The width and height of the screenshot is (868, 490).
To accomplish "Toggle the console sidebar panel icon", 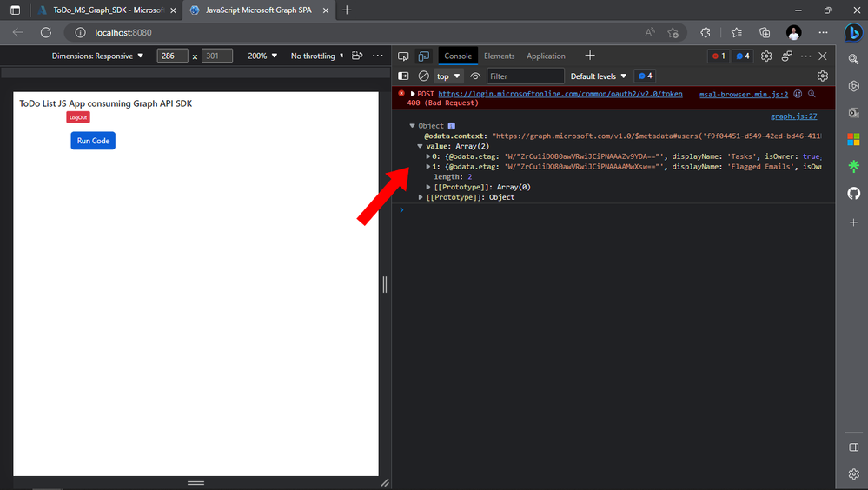I will [403, 76].
